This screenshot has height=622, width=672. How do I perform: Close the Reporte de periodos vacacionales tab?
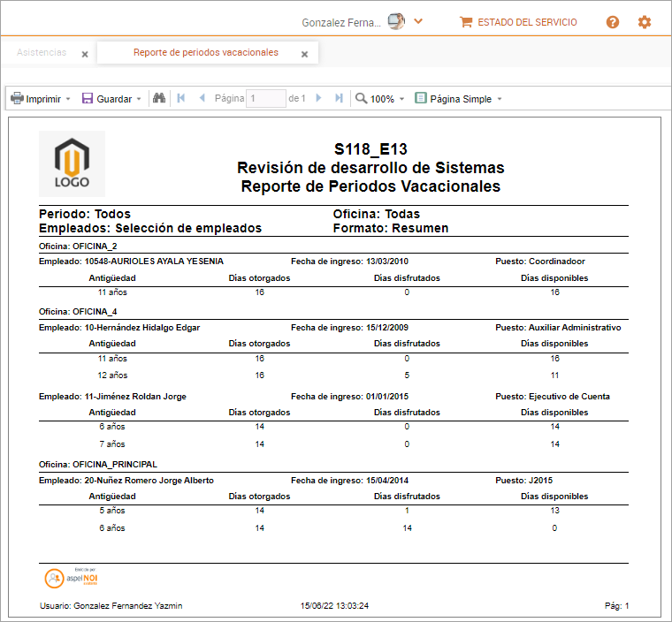pos(304,54)
